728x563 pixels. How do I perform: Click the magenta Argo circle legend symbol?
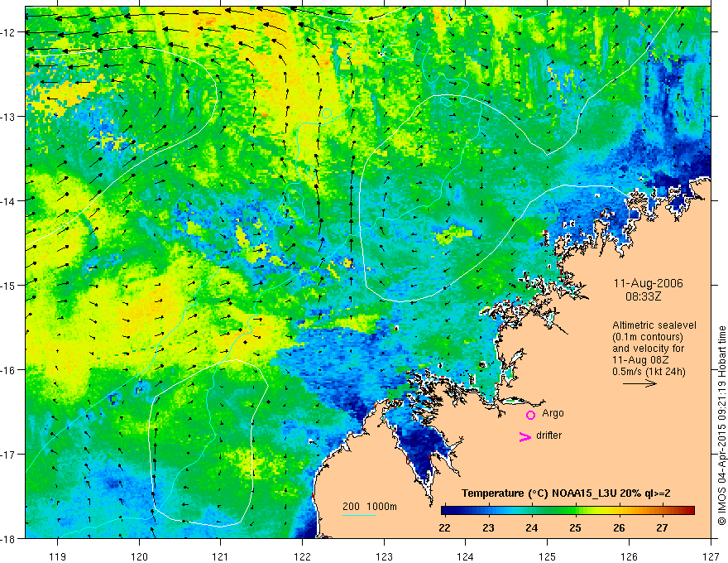click(530, 415)
